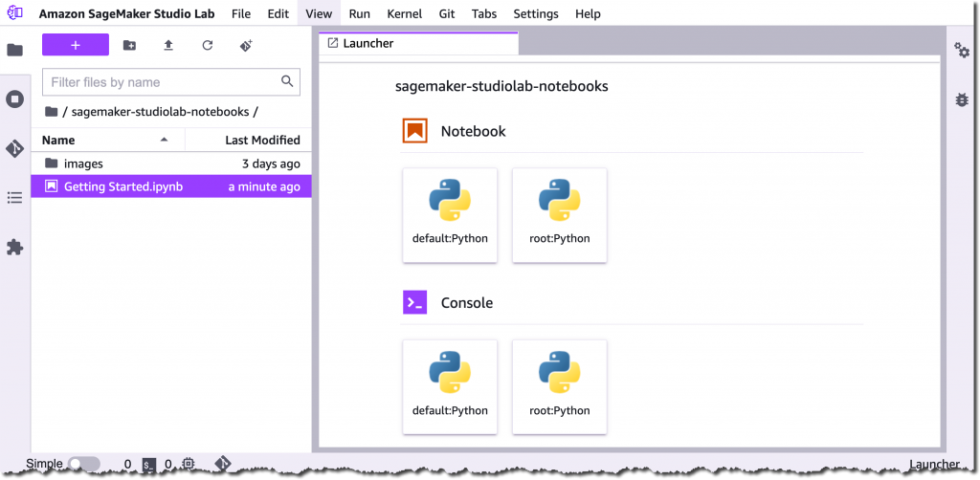Click sagemaker-studiolab-notebooks breadcrumb path
980x480 pixels.
pyautogui.click(x=160, y=112)
